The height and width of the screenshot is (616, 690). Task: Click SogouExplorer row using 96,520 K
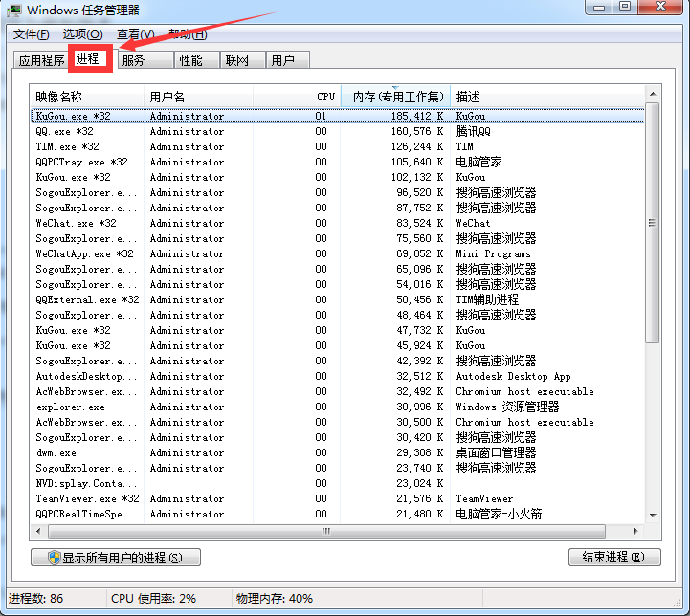point(338,192)
